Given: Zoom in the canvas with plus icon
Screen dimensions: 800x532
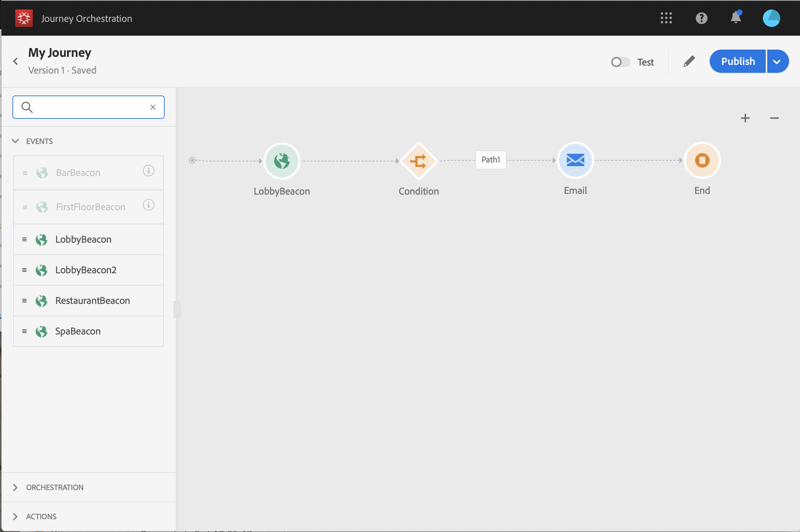Looking at the screenshot, I should pyautogui.click(x=745, y=118).
